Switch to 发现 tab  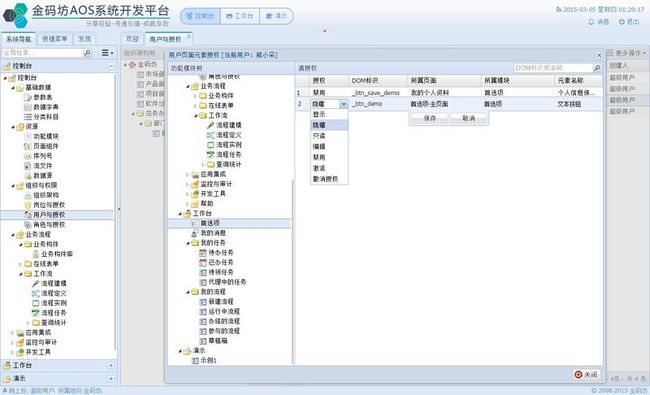click(85, 39)
